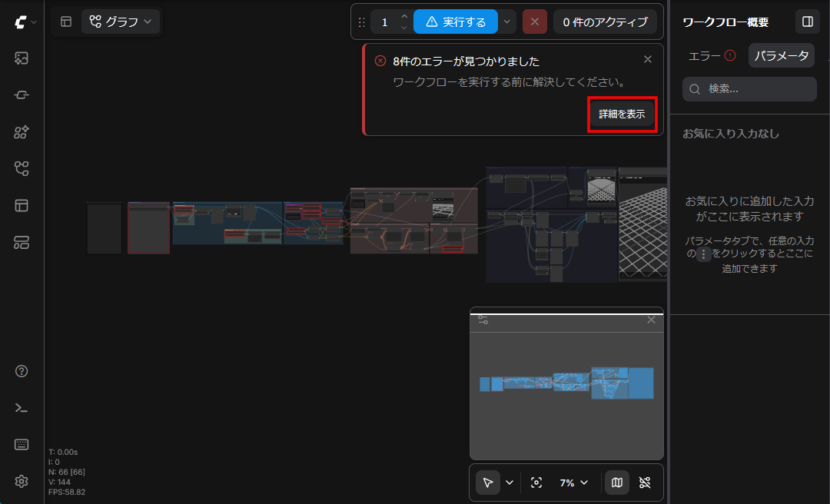This screenshot has width=830, height=504.
Task: Focus the 検索 search field
Action: (749, 89)
